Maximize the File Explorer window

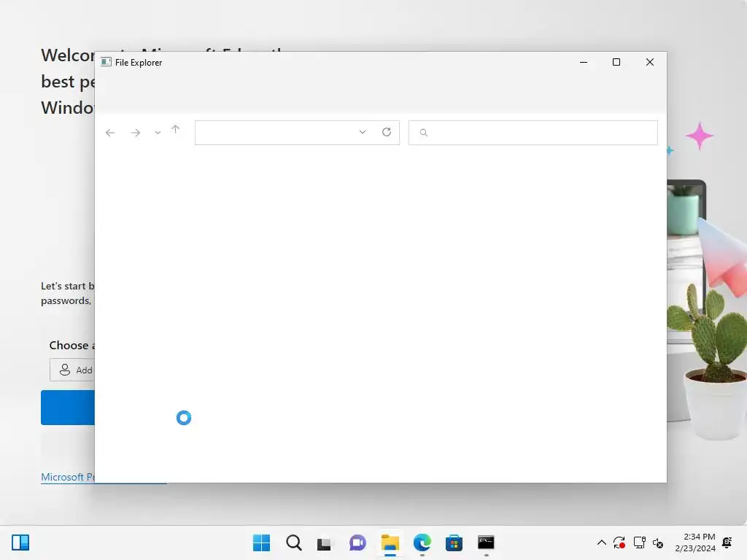tap(616, 62)
